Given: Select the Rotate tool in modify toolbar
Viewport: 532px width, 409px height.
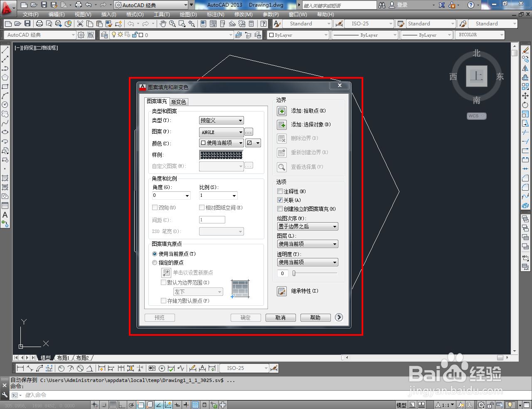Looking at the screenshot, I should coord(525,105).
